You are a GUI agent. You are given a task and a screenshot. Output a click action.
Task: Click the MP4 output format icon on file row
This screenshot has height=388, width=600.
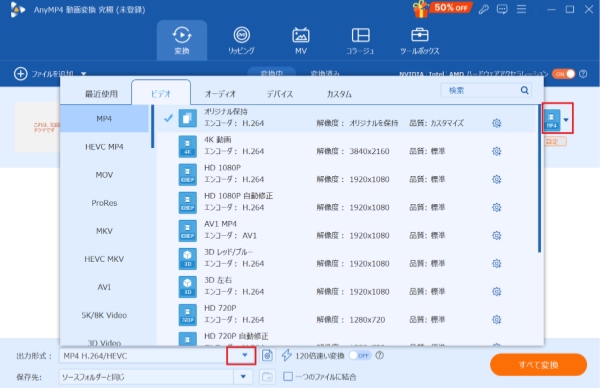click(x=552, y=119)
